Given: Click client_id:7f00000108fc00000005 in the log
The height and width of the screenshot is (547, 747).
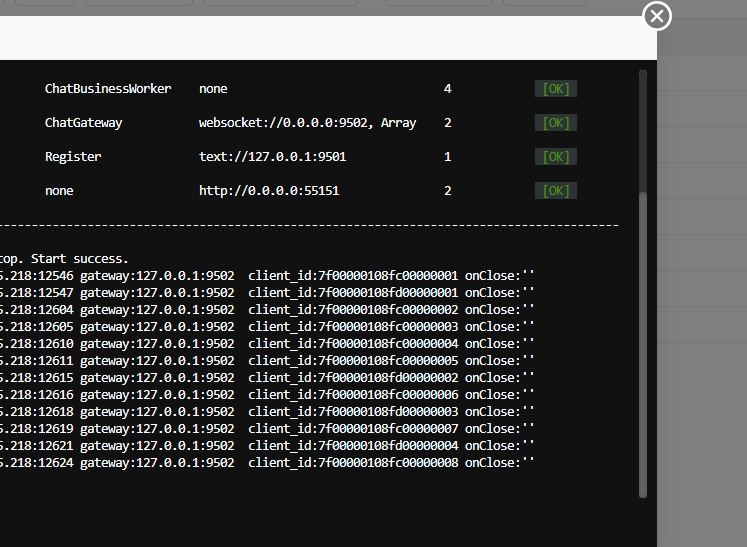Looking at the screenshot, I should coord(353,361).
